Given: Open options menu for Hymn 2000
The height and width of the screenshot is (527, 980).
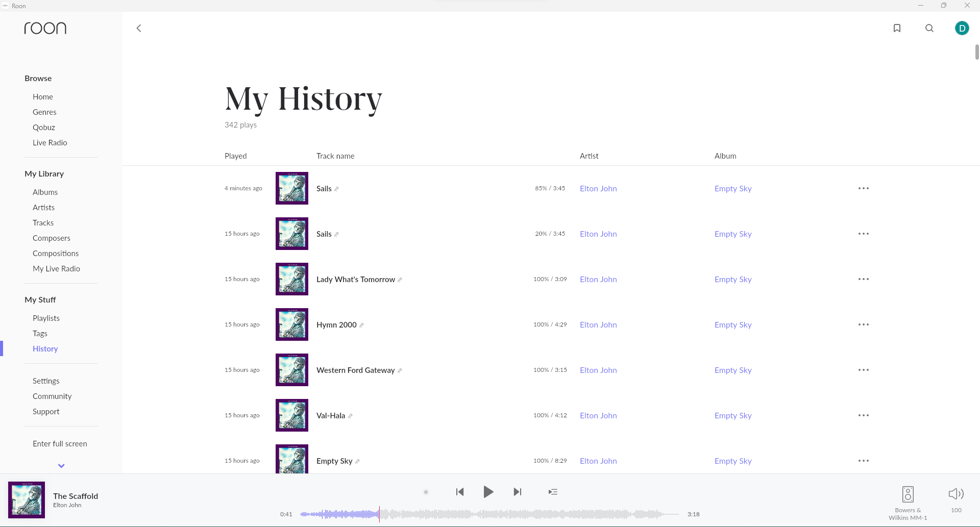Looking at the screenshot, I should 863,324.
